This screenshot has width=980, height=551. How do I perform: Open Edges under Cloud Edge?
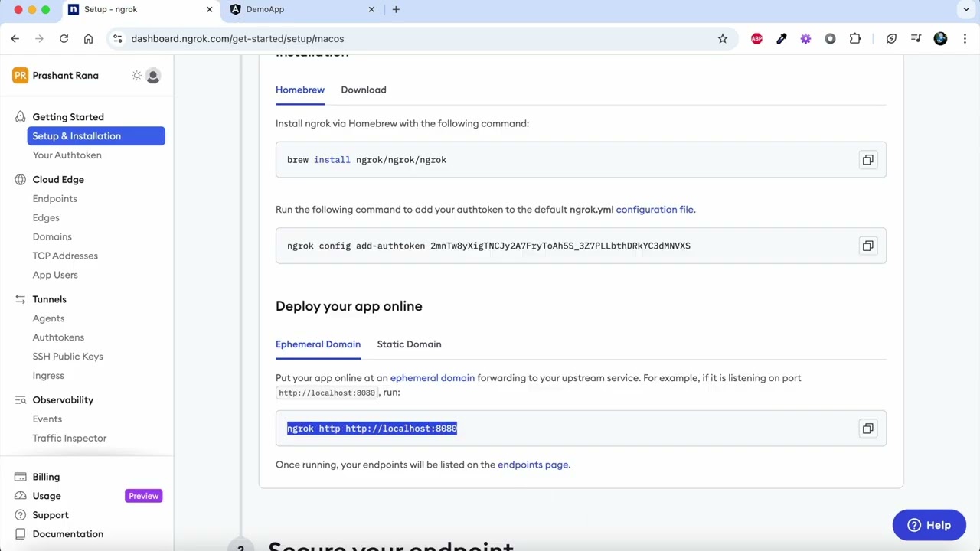coord(46,218)
